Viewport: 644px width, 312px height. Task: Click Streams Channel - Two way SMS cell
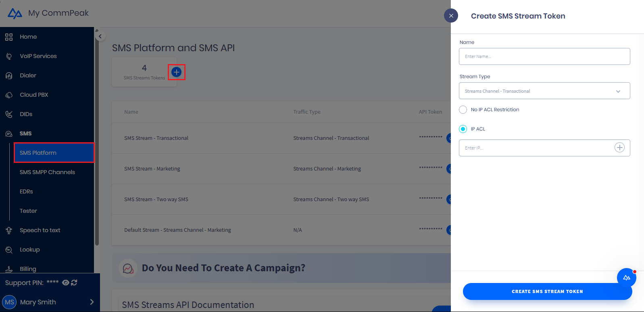tap(331, 199)
